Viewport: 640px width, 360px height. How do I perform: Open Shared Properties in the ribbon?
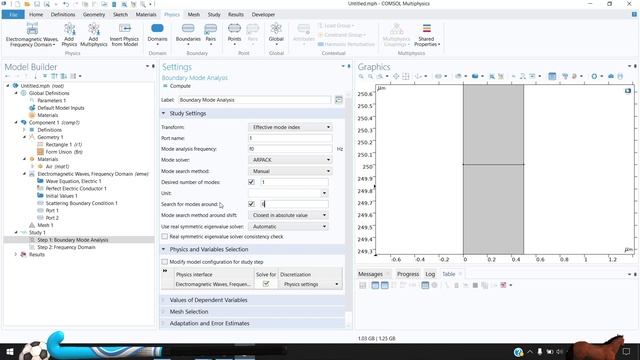point(427,34)
